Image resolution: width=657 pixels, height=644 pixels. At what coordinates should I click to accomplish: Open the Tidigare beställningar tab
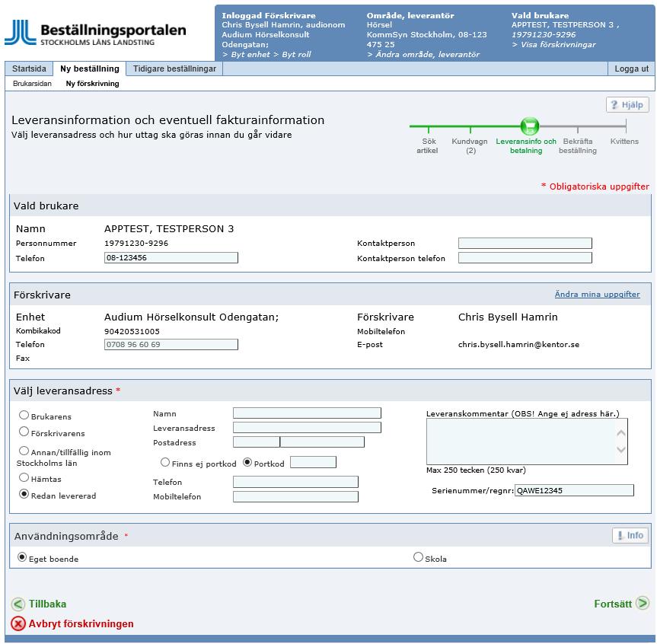point(174,69)
